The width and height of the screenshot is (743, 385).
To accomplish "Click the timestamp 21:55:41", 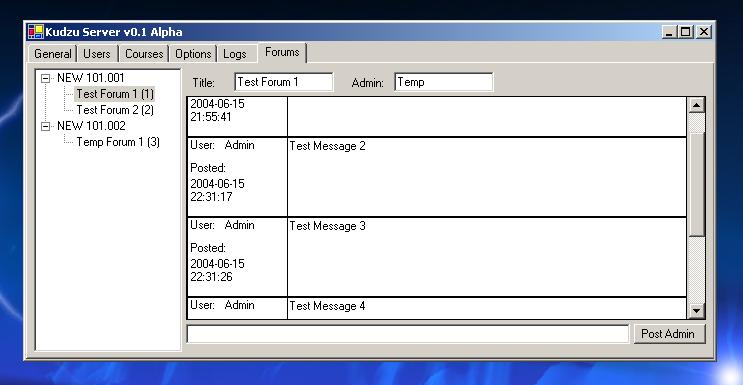I will tap(211, 117).
